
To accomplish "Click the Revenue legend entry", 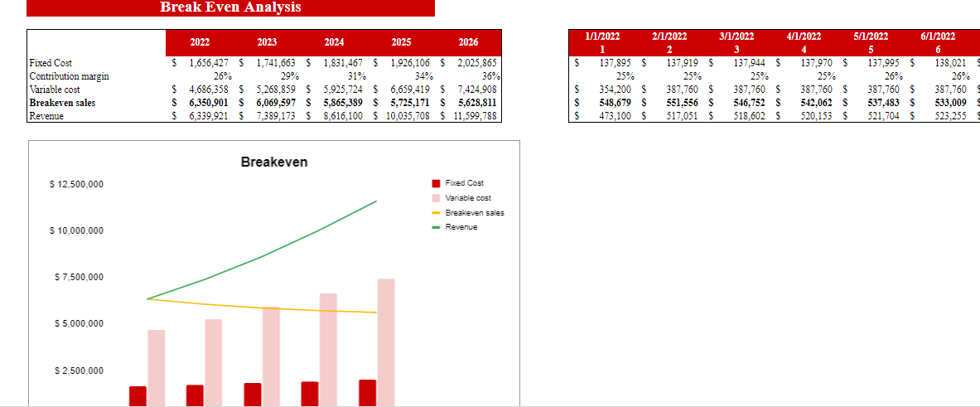I will (x=455, y=227).
